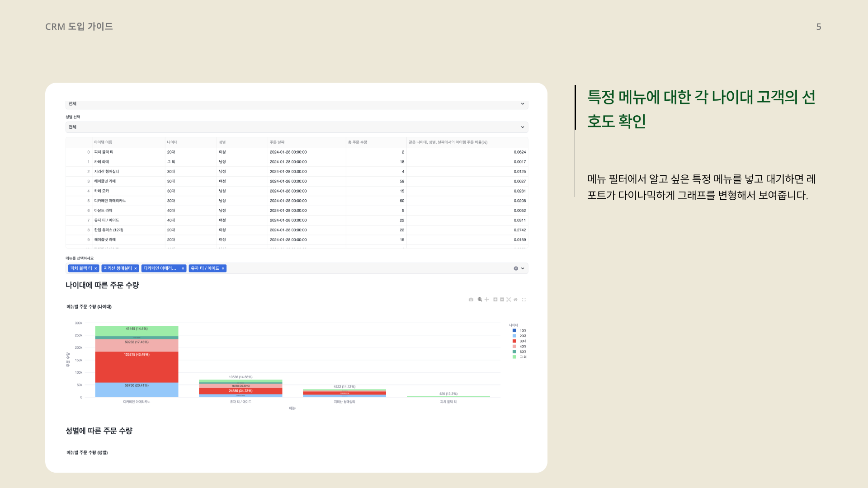The height and width of the screenshot is (488, 868).
Task: Open the 성별 선택 dropdown
Action: 297,127
